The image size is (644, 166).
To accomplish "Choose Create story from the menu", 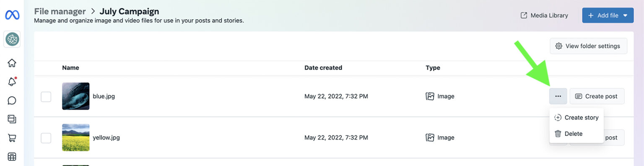I will pos(576,117).
